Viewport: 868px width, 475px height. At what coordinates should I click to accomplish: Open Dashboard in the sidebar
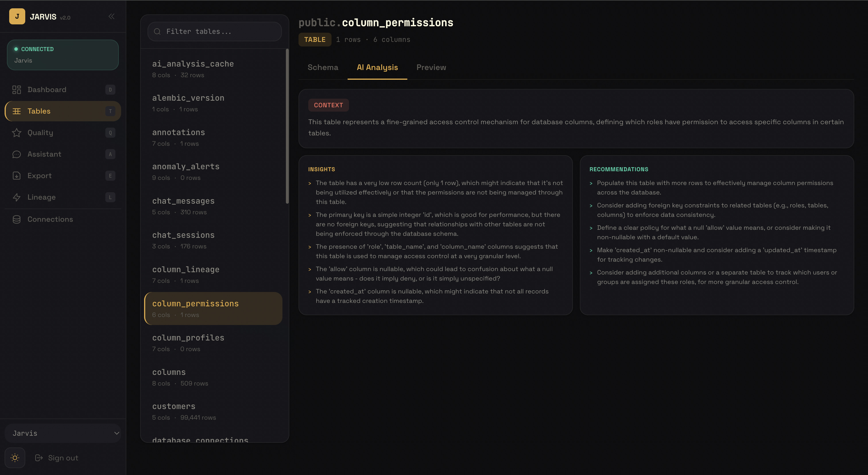pyautogui.click(x=63, y=89)
